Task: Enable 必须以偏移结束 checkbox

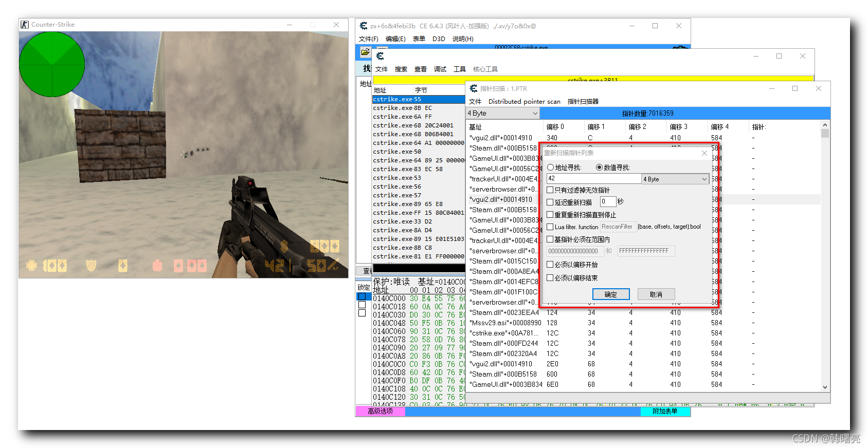Action: pyautogui.click(x=550, y=278)
